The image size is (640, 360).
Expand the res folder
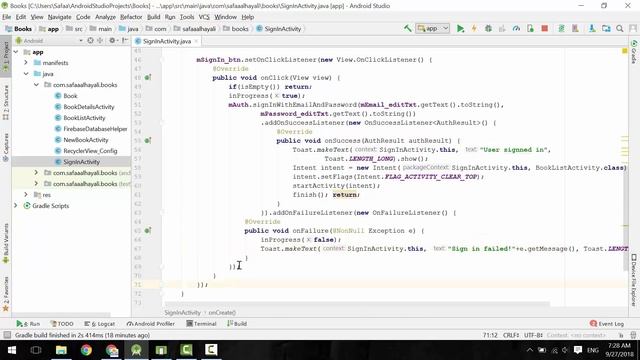coord(26,195)
